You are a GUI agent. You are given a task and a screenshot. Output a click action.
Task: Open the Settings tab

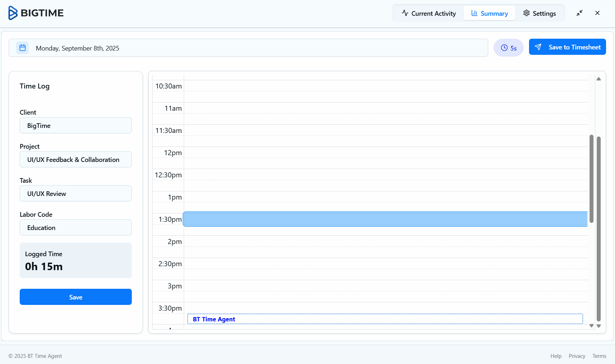(x=540, y=13)
